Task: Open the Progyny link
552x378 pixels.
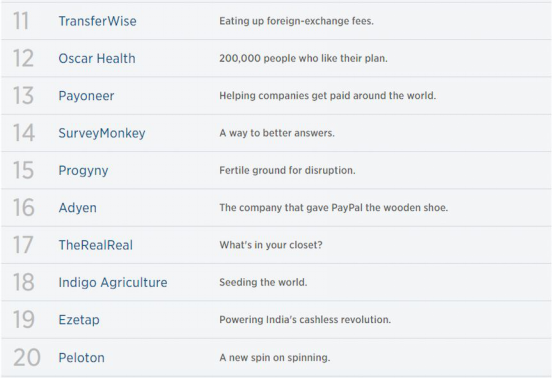Action: pos(83,171)
